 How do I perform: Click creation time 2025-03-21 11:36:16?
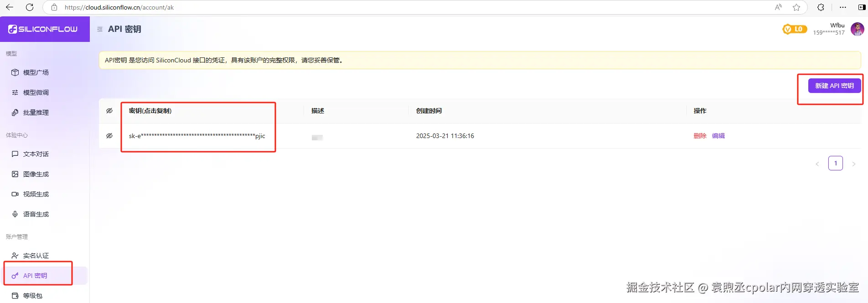pos(445,136)
